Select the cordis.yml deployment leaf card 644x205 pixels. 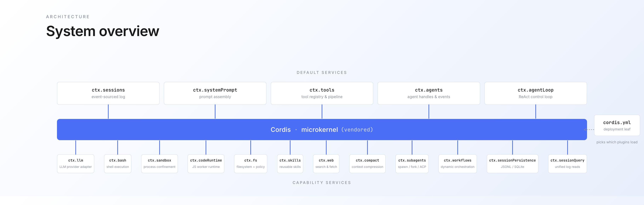coord(617,125)
